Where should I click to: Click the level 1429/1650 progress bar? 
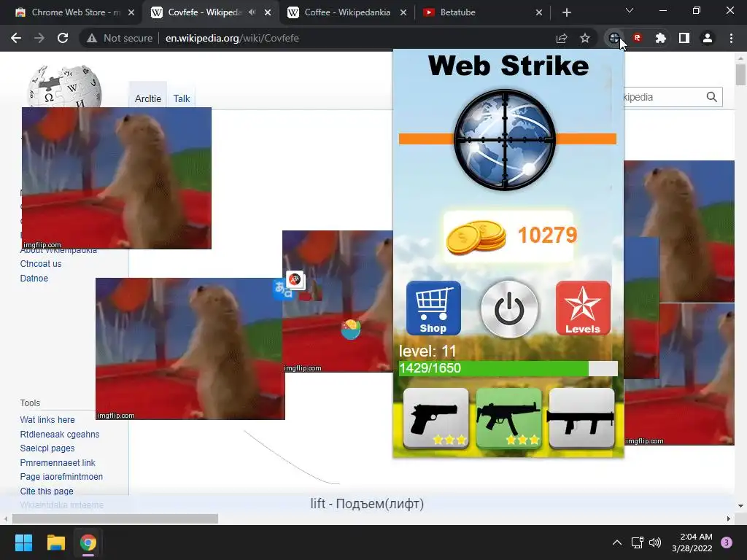pyautogui.click(x=508, y=368)
